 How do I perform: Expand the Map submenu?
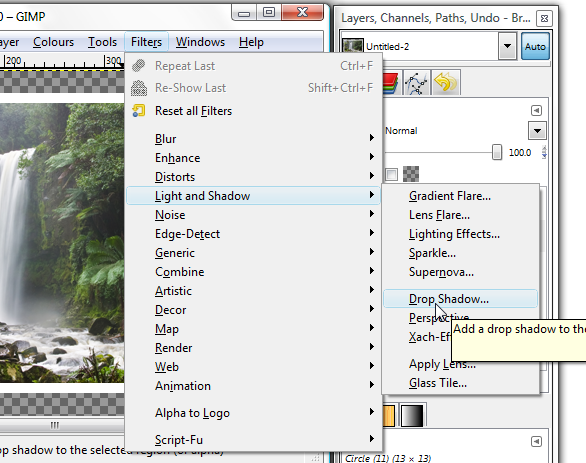point(253,329)
